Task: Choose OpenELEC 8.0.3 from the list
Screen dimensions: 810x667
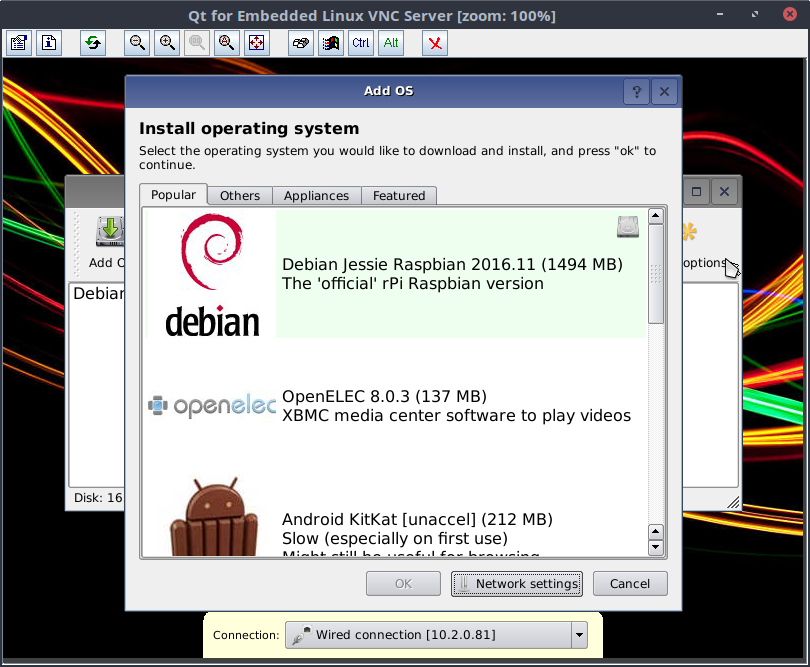Action: [x=456, y=406]
